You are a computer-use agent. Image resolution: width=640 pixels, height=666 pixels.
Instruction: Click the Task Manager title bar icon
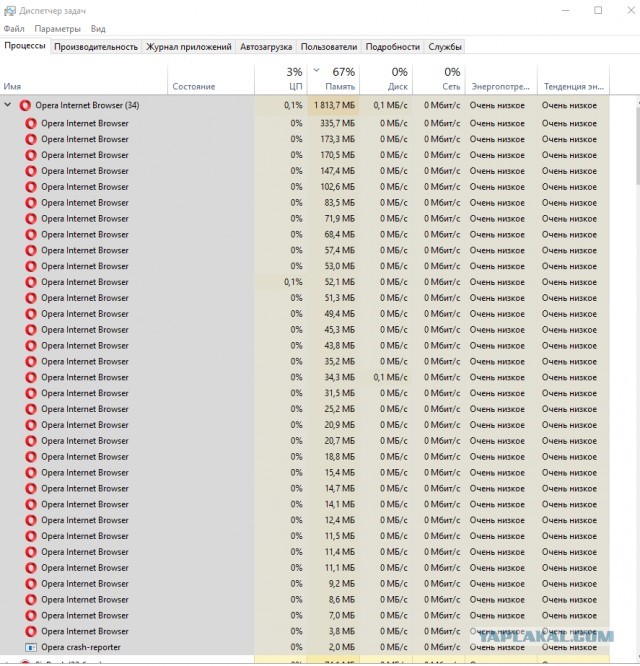tap(9, 11)
